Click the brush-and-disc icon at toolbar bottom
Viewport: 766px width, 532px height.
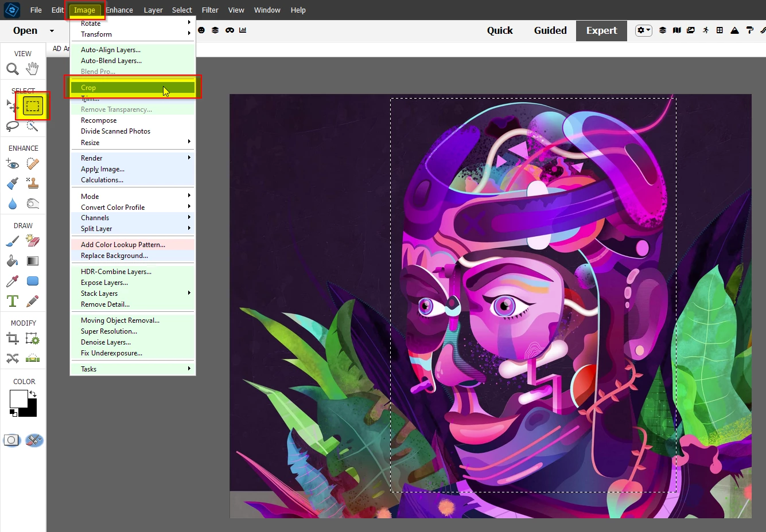tap(34, 440)
